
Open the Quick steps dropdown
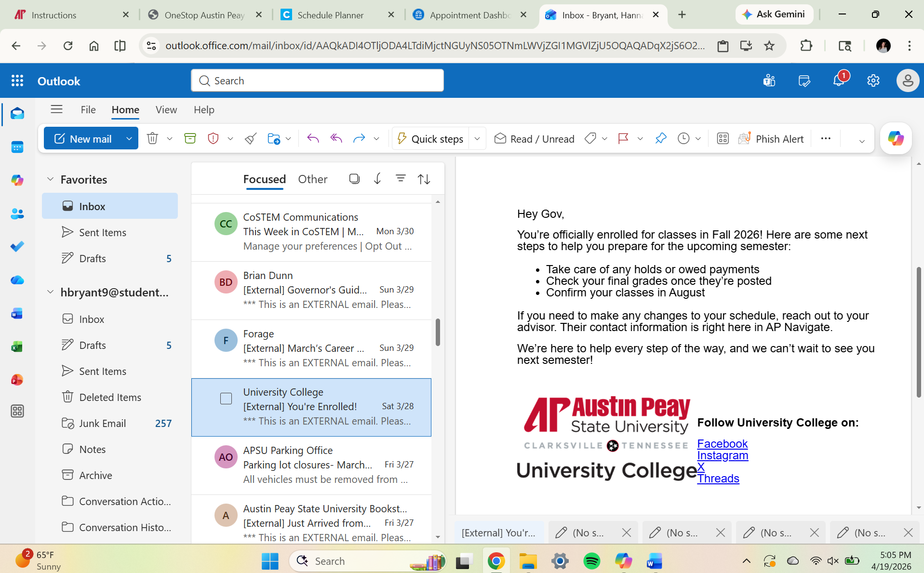click(477, 138)
